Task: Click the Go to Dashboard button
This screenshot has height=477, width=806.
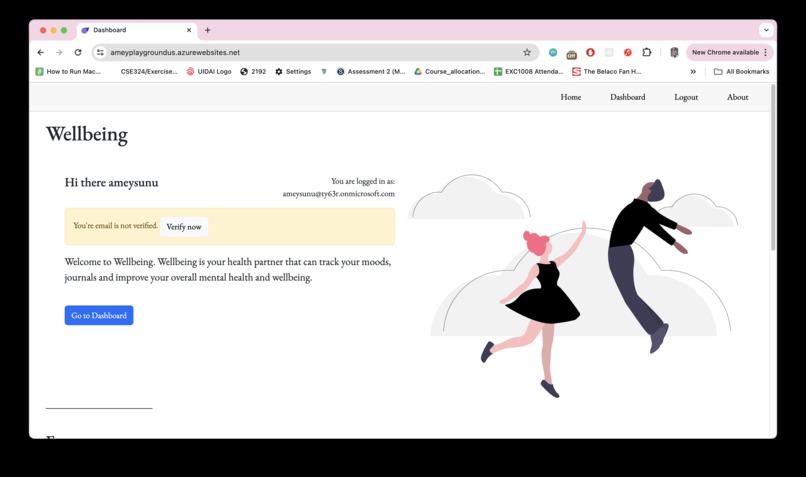Action: tap(99, 316)
